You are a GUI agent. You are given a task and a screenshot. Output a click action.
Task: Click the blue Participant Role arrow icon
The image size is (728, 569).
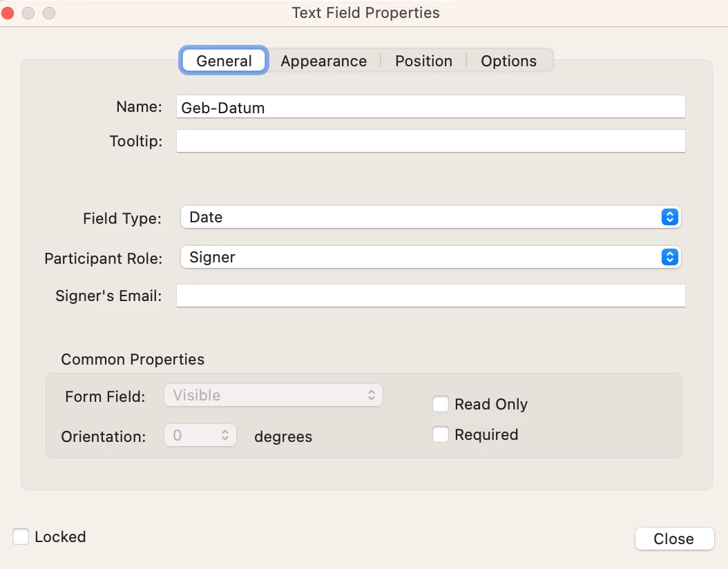pyautogui.click(x=669, y=257)
